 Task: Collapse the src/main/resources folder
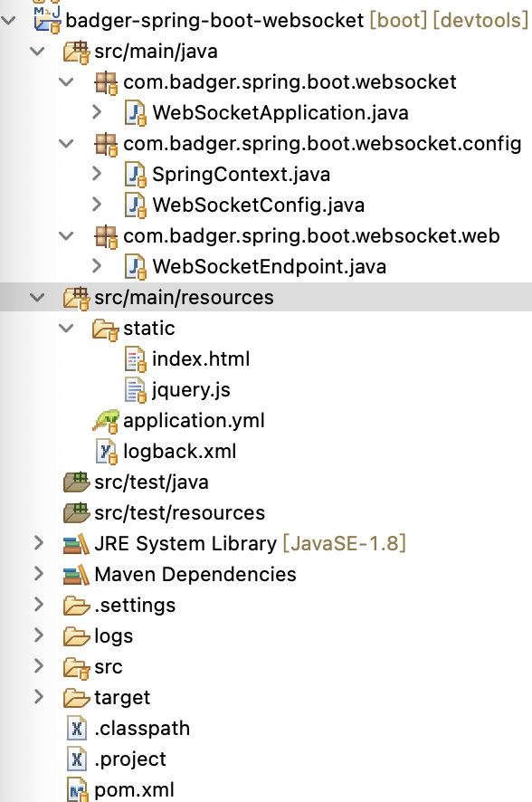point(38,297)
